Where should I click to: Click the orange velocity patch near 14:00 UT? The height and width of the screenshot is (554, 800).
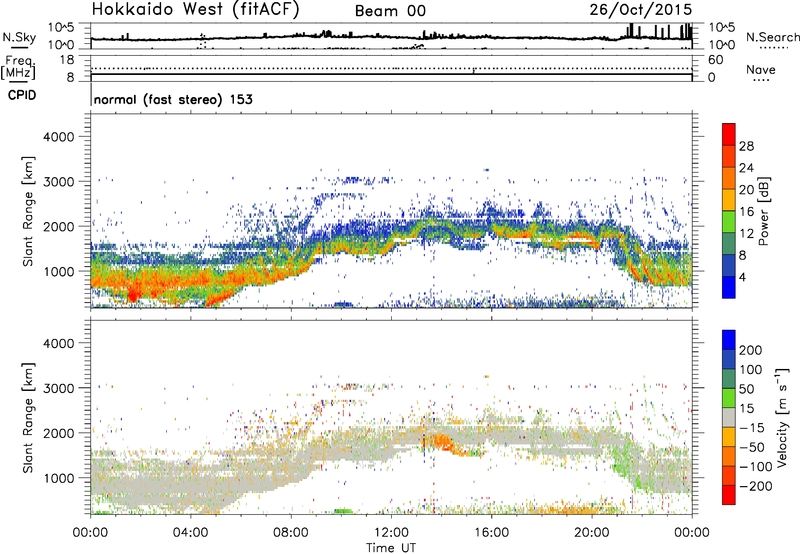click(x=442, y=441)
